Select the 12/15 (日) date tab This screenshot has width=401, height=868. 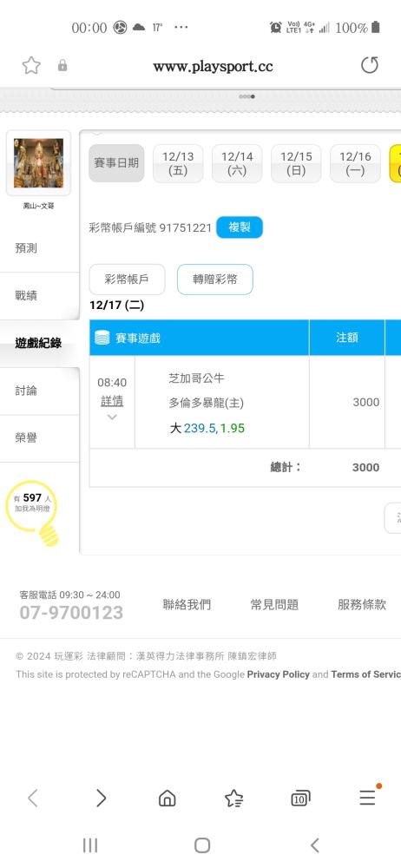[296, 163]
